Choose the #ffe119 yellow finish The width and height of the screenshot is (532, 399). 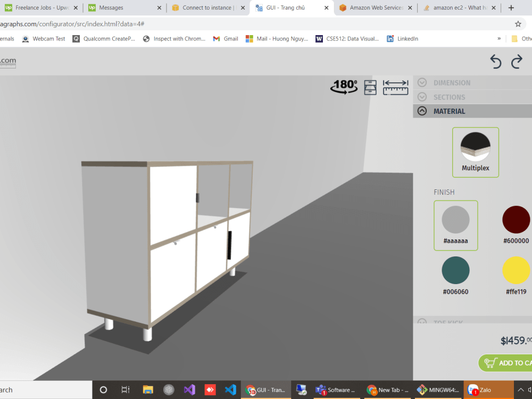[x=516, y=276]
